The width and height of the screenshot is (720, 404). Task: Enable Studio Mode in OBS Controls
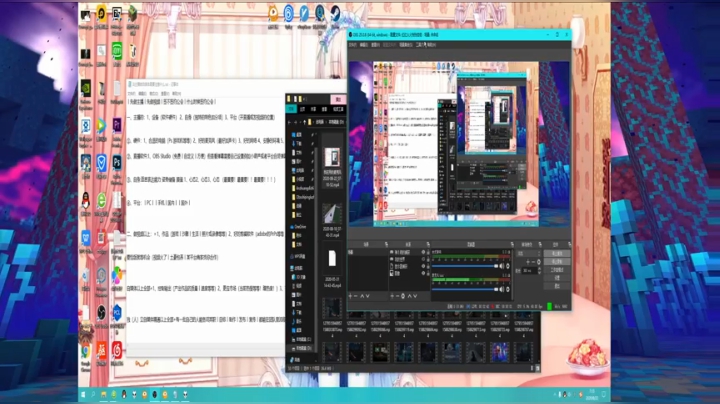pos(557,269)
